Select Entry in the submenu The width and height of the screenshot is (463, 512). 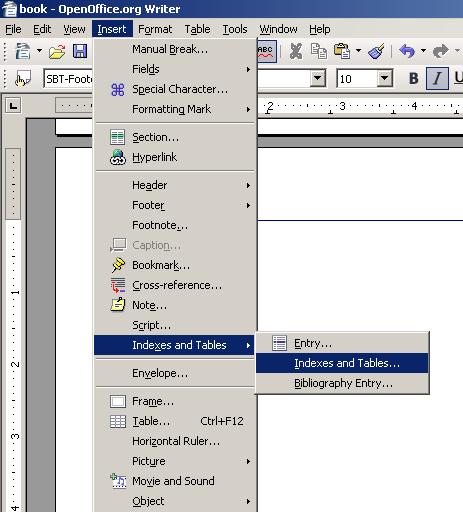(342, 343)
